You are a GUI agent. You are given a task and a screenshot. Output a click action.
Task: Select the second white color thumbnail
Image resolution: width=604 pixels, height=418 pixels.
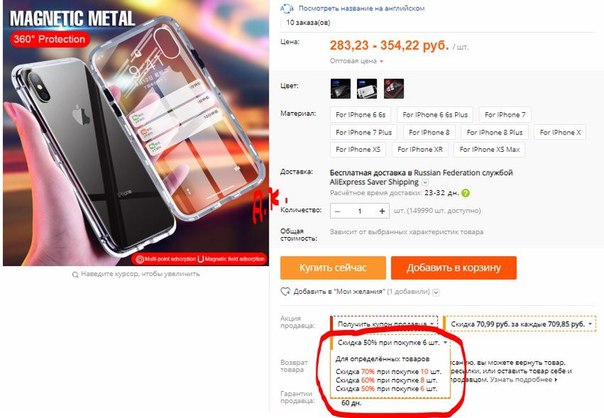pyautogui.click(x=367, y=89)
